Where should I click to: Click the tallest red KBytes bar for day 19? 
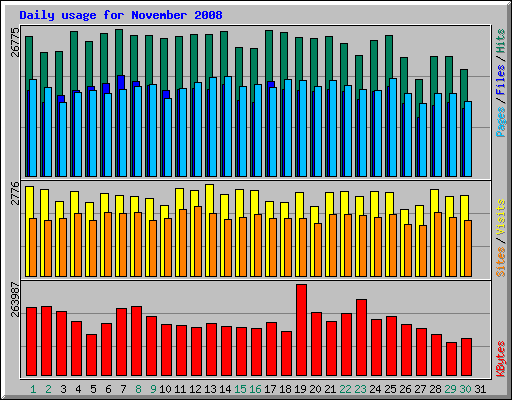pos(301,330)
